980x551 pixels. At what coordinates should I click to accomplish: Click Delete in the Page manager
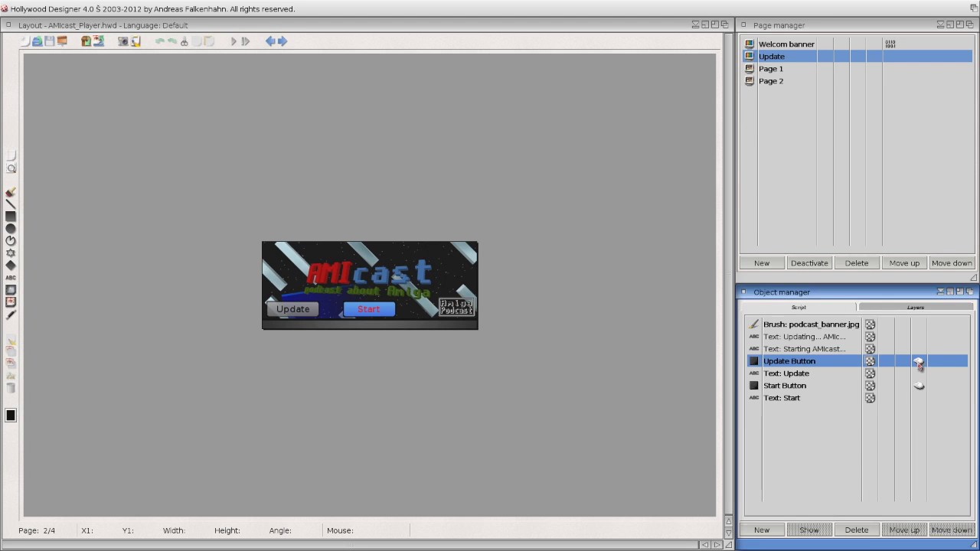tap(857, 263)
